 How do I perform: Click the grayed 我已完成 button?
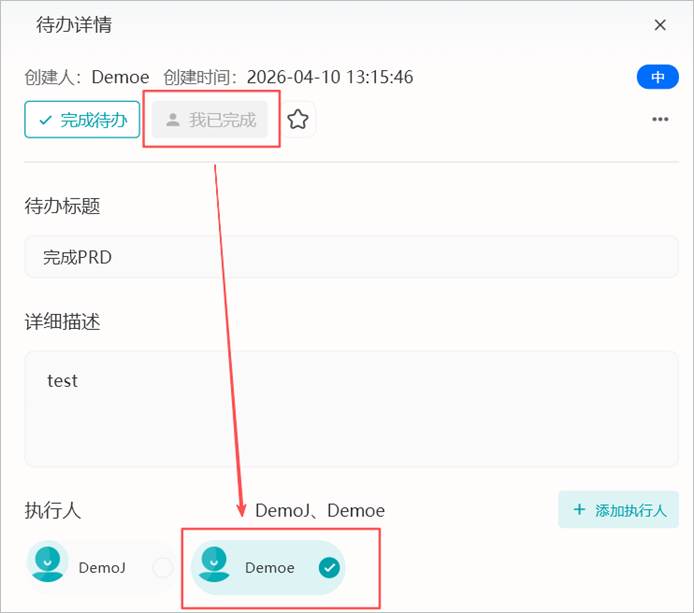pos(210,120)
